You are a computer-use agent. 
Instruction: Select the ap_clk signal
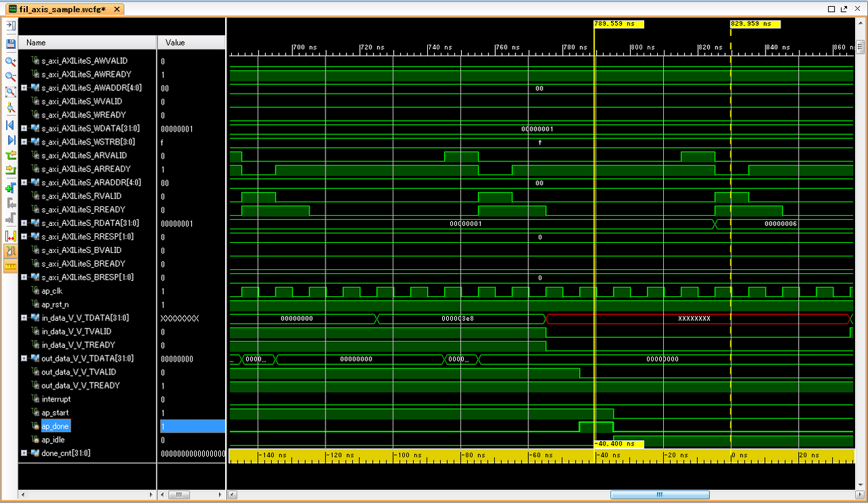(x=52, y=291)
